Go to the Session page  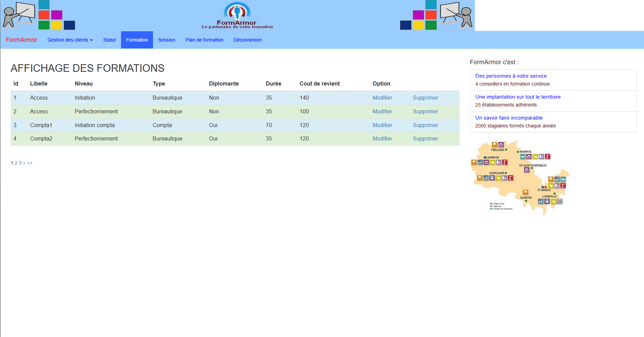[x=166, y=40]
